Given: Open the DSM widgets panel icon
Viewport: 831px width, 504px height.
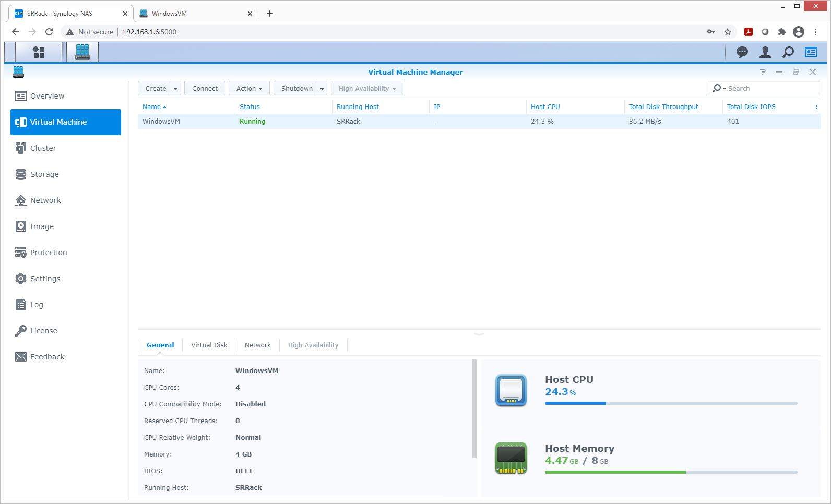Looking at the screenshot, I should point(811,52).
